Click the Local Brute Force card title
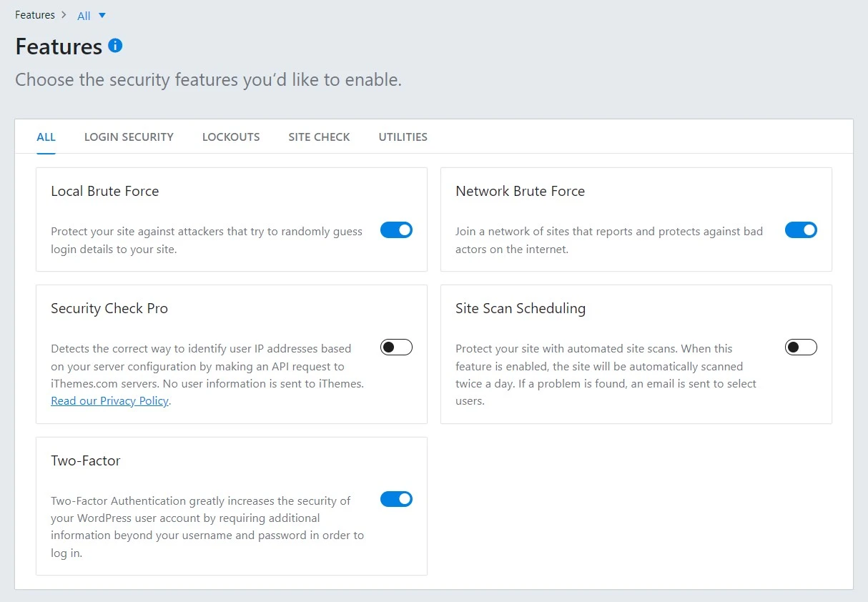 (104, 191)
